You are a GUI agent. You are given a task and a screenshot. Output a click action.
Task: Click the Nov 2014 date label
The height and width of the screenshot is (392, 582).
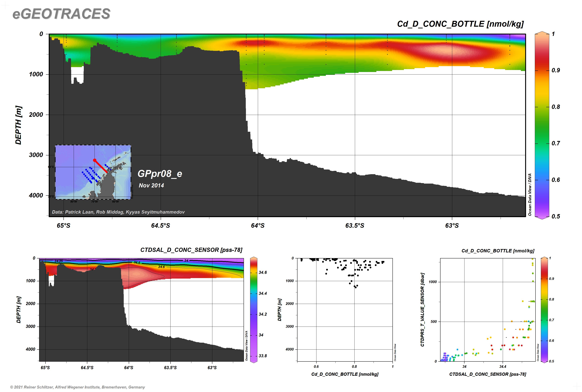(x=151, y=185)
